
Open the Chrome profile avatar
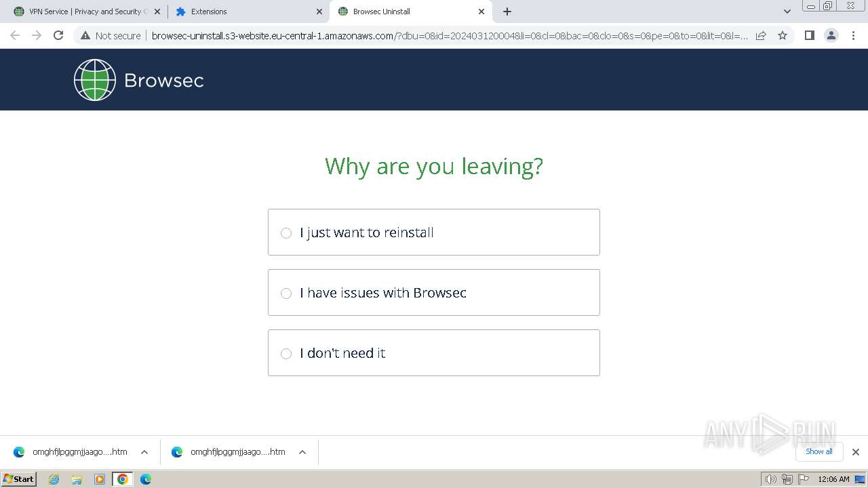pyautogui.click(x=831, y=35)
